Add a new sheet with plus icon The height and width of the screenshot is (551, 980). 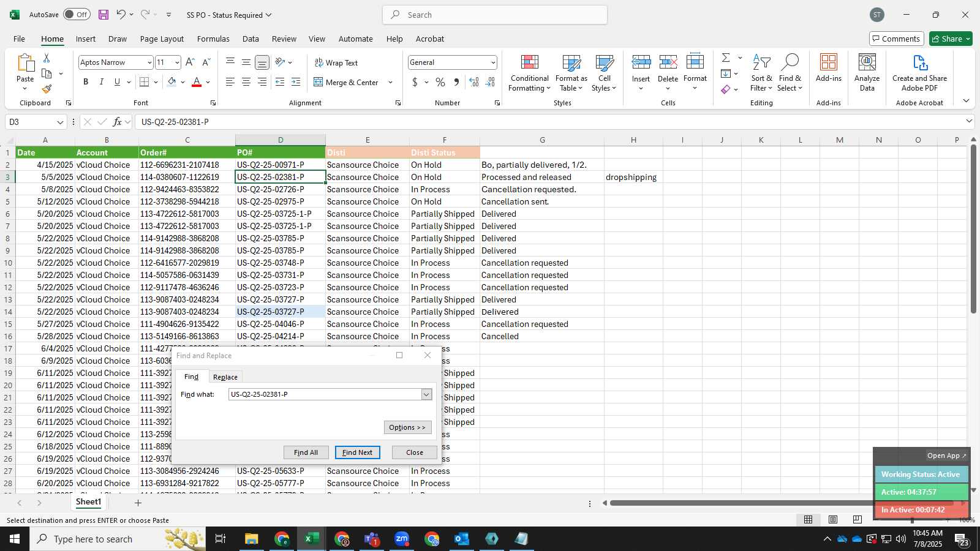[x=138, y=503]
